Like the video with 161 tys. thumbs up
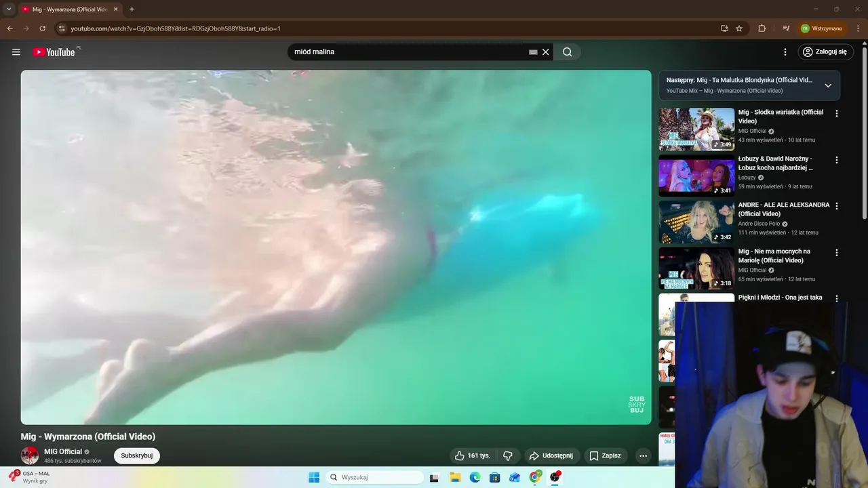This screenshot has width=868, height=488. (x=473, y=455)
